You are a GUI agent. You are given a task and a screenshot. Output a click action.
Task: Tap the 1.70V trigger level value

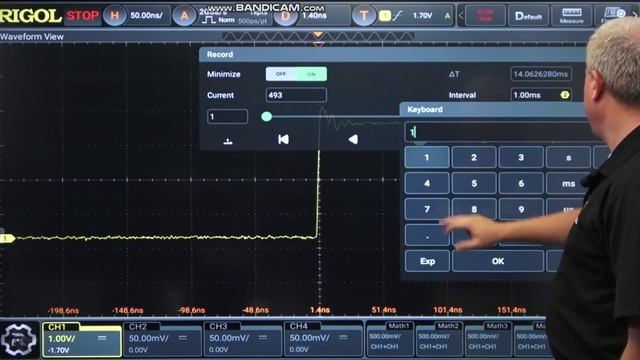coord(422,16)
